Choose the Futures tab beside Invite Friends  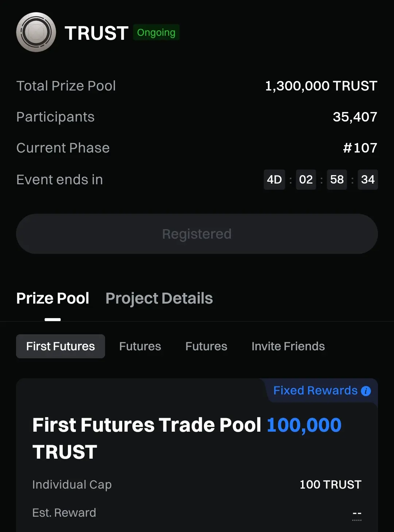click(x=206, y=346)
